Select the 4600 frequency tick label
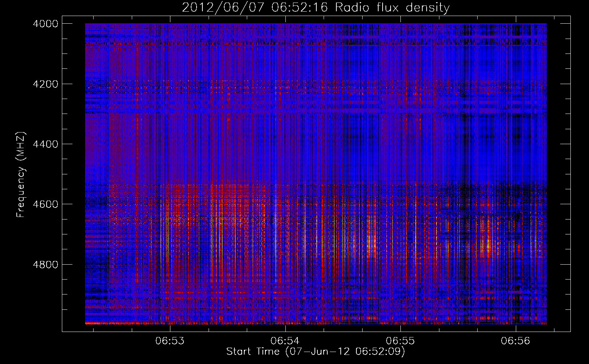Screen dimensions: 589x364 46,204
